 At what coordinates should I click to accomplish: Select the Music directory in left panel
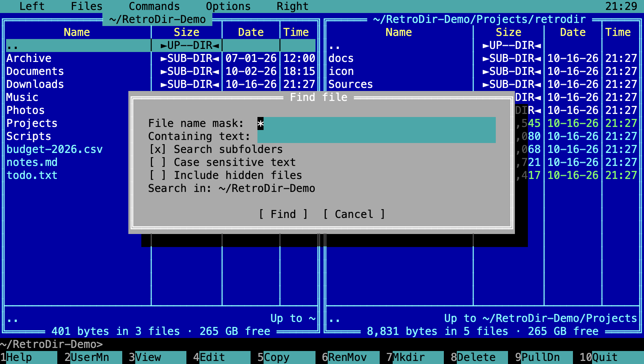(22, 97)
